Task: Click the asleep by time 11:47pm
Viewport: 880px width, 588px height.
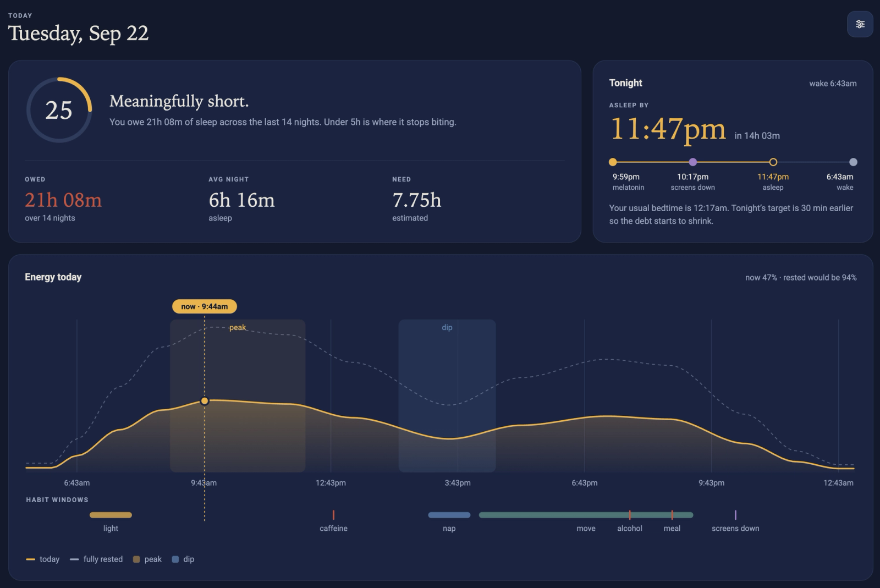Action: pos(668,129)
